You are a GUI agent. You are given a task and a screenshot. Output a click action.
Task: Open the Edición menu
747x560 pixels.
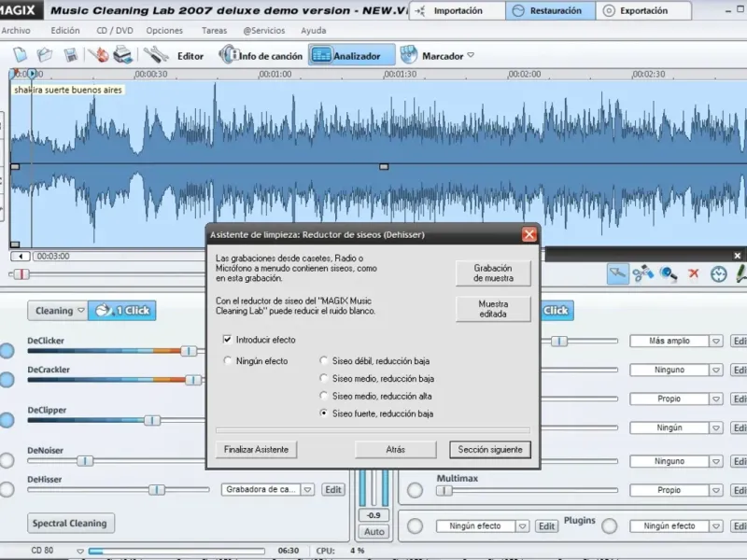pos(65,31)
